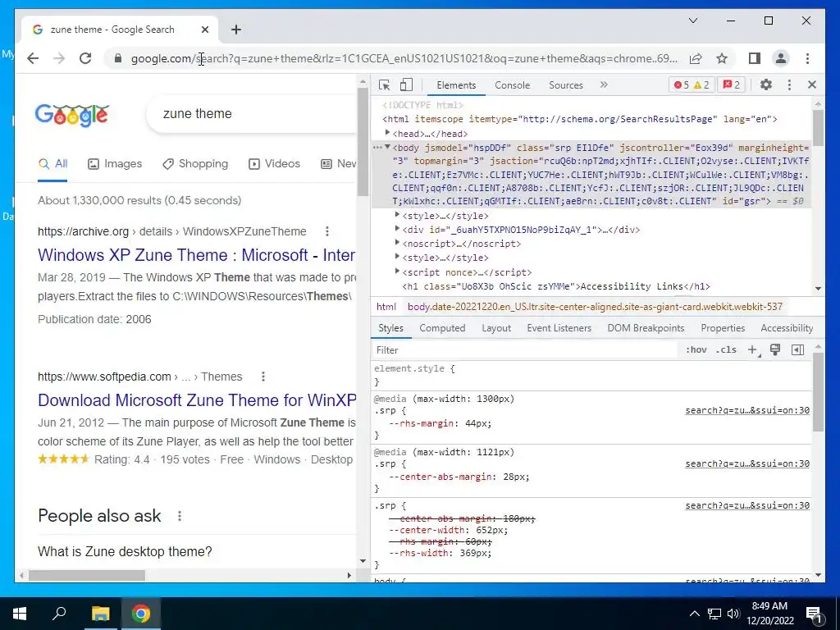840x630 pixels.
Task: Close the DevTools panel
Action: 811,84
